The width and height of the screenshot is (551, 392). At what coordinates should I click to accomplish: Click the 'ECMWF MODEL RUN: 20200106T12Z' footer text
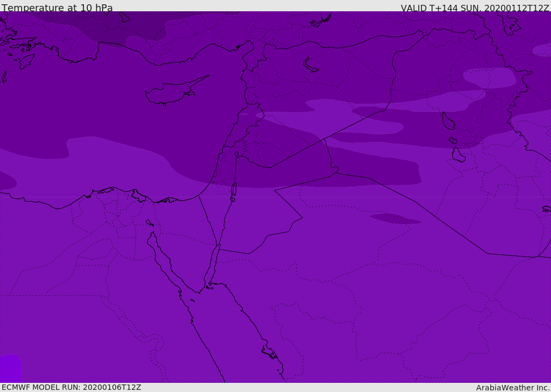point(72,388)
